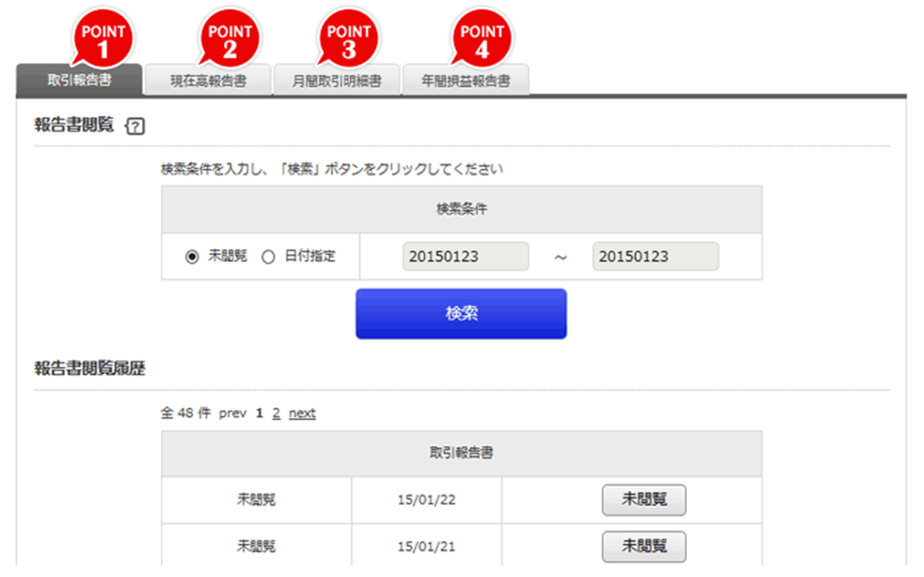The height and width of the screenshot is (577, 924).
Task: Switch to the 取引報告書 tab
Action: click(x=79, y=81)
